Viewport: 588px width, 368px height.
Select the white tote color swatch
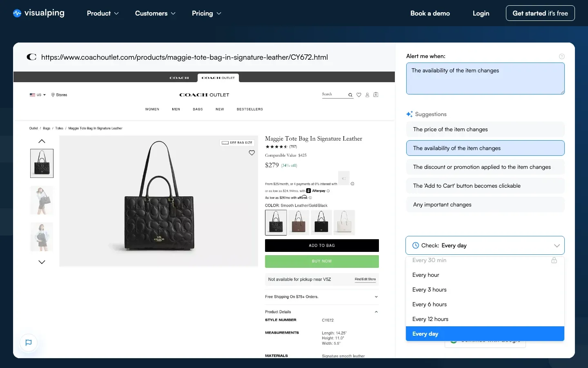click(x=345, y=222)
